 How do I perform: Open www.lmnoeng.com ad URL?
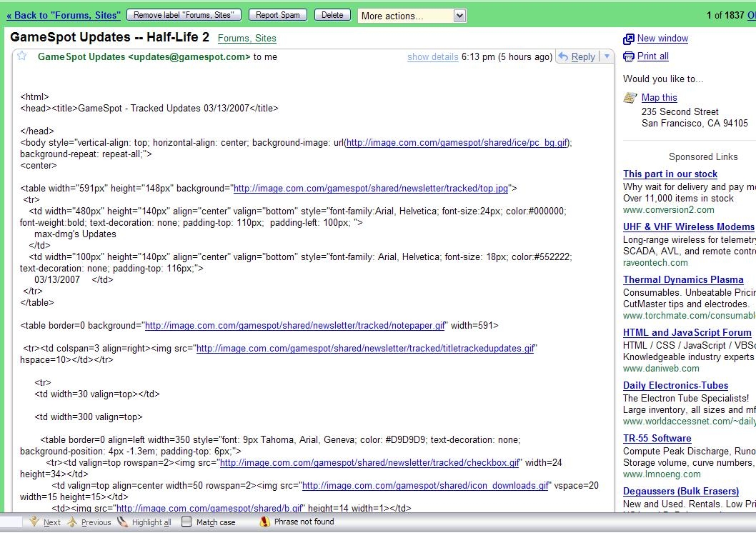click(662, 474)
